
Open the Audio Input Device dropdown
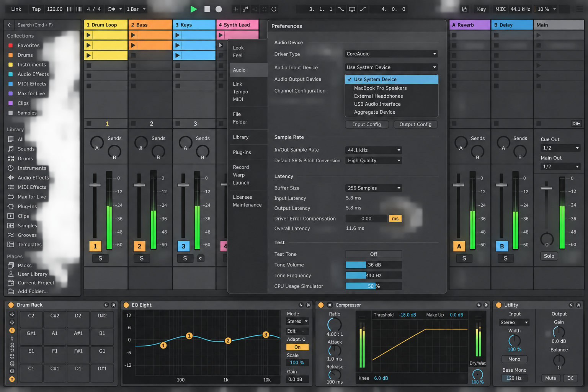coord(391,67)
